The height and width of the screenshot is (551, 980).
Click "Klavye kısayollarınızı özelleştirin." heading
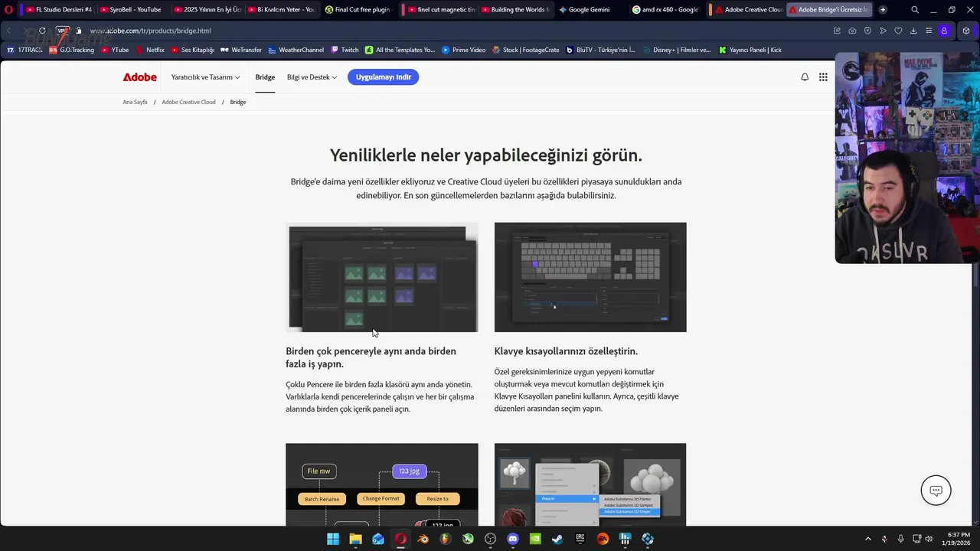pyautogui.click(x=566, y=351)
